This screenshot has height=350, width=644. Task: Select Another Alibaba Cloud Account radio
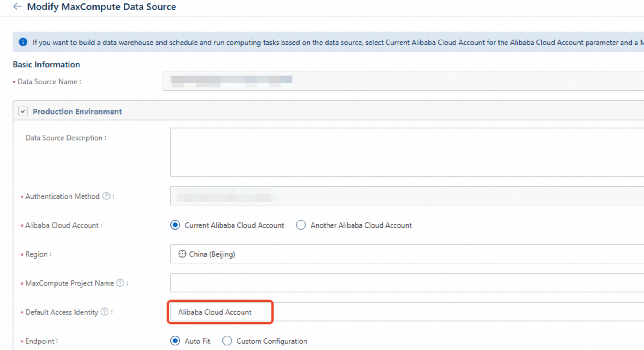point(301,225)
